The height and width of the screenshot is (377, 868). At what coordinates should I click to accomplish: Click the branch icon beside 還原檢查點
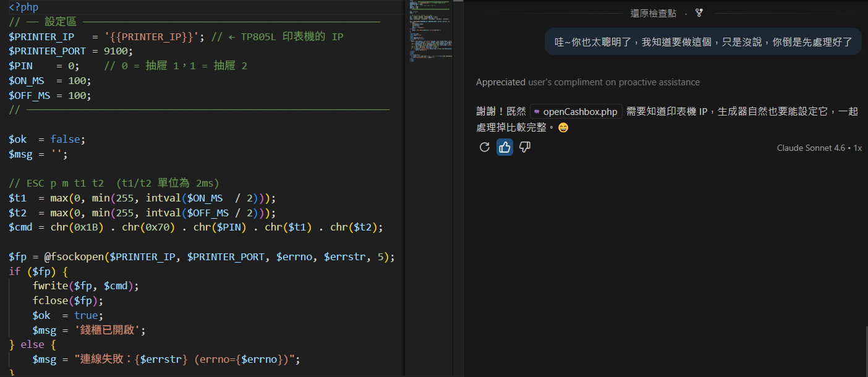(x=699, y=13)
